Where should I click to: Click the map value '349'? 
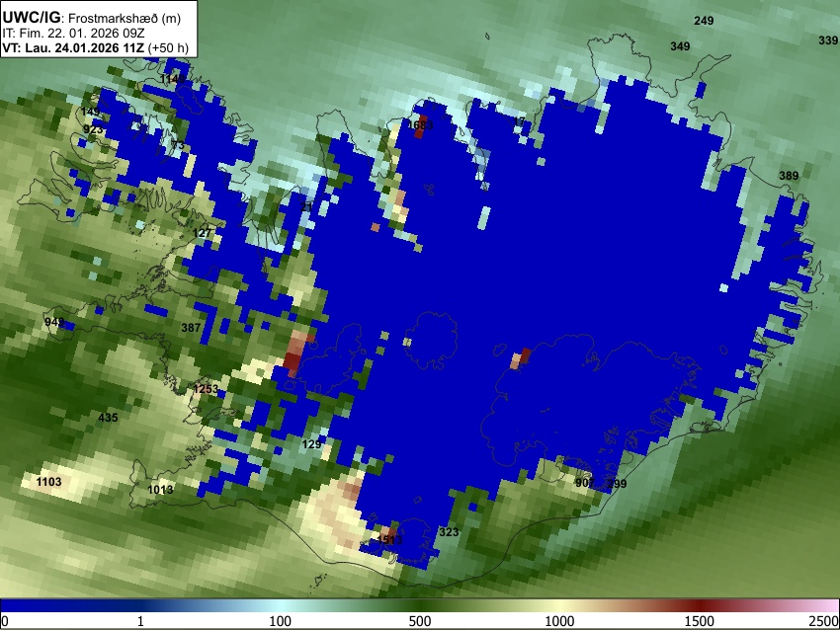tap(680, 46)
